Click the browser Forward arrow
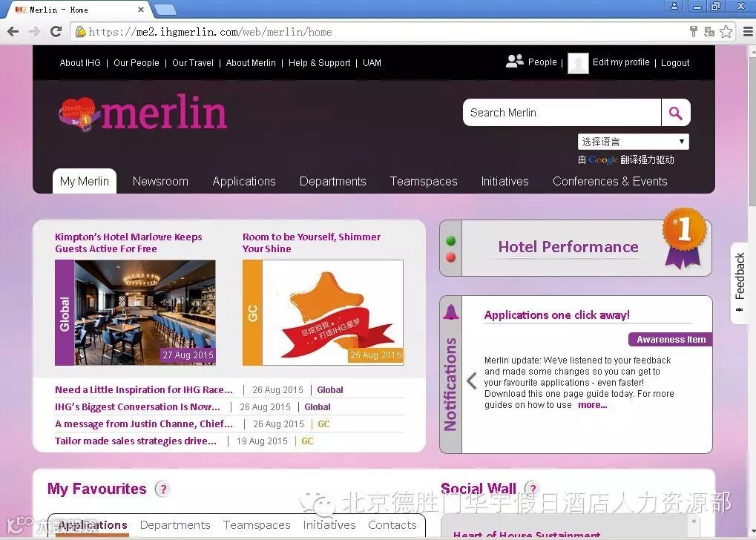Screen dimensions: 756x540 35,32
